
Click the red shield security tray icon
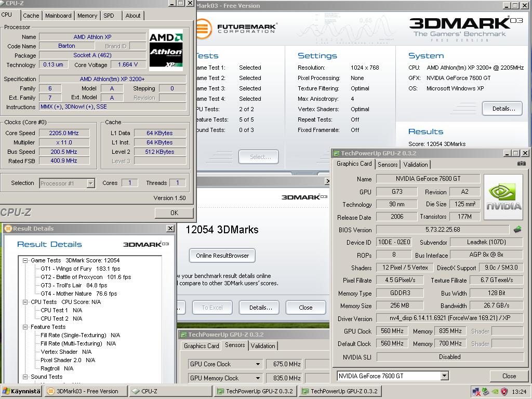(x=504, y=392)
